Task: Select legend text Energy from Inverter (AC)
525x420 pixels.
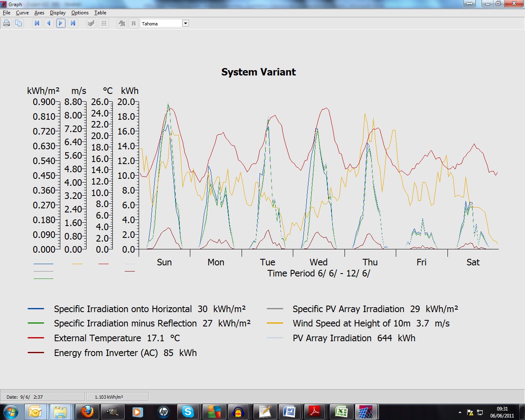Action: [x=106, y=353]
